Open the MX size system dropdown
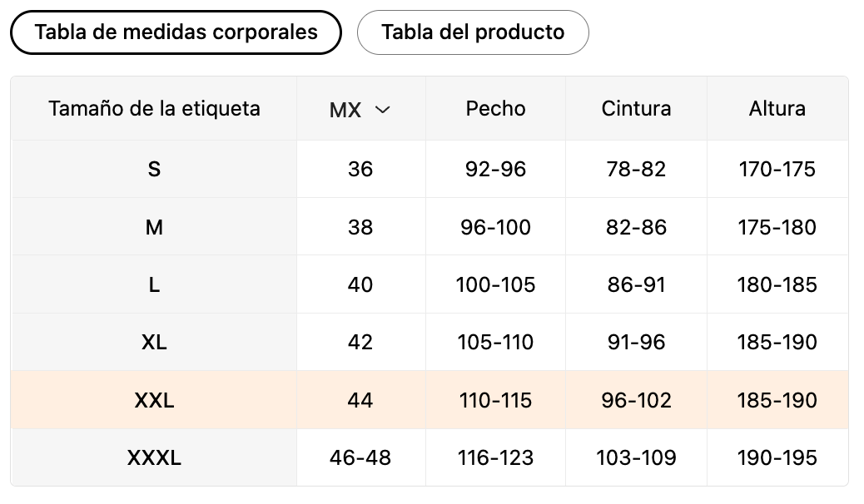This screenshot has width=864, height=504. pyautogui.click(x=360, y=110)
